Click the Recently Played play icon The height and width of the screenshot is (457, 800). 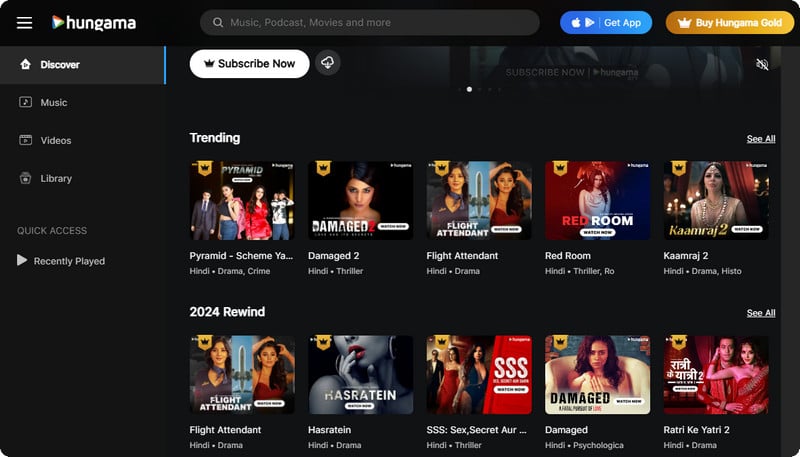[22, 260]
